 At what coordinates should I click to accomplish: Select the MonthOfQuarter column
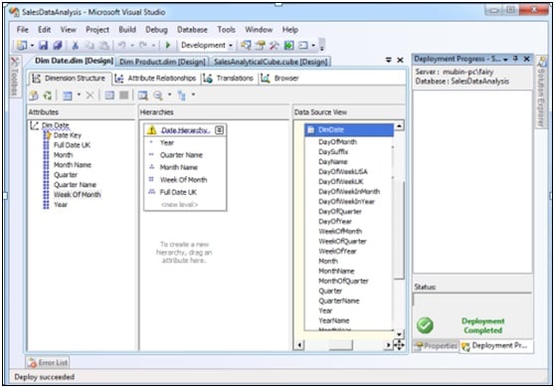343,281
